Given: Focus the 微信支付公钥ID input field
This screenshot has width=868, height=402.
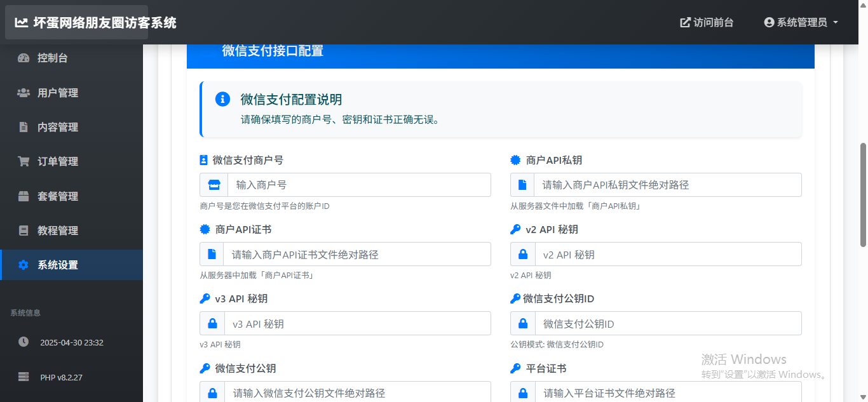Looking at the screenshot, I should click(668, 323).
